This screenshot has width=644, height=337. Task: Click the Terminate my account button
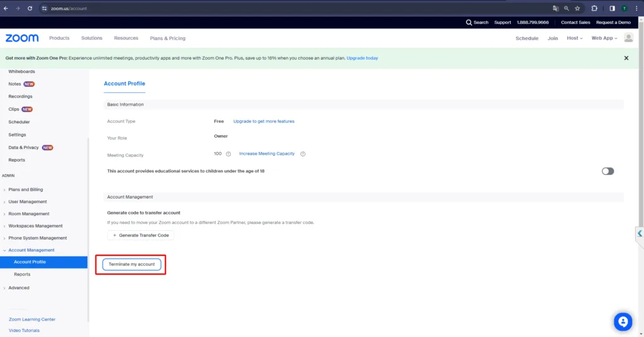click(x=131, y=265)
